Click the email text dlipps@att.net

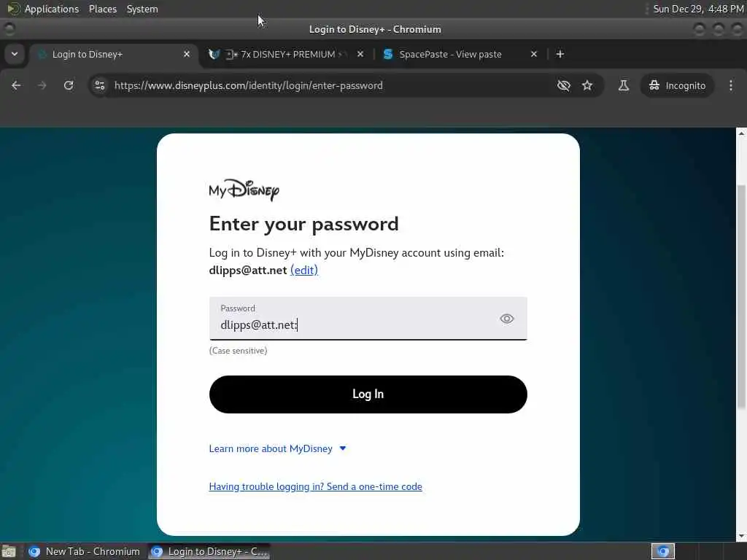pyautogui.click(x=248, y=271)
